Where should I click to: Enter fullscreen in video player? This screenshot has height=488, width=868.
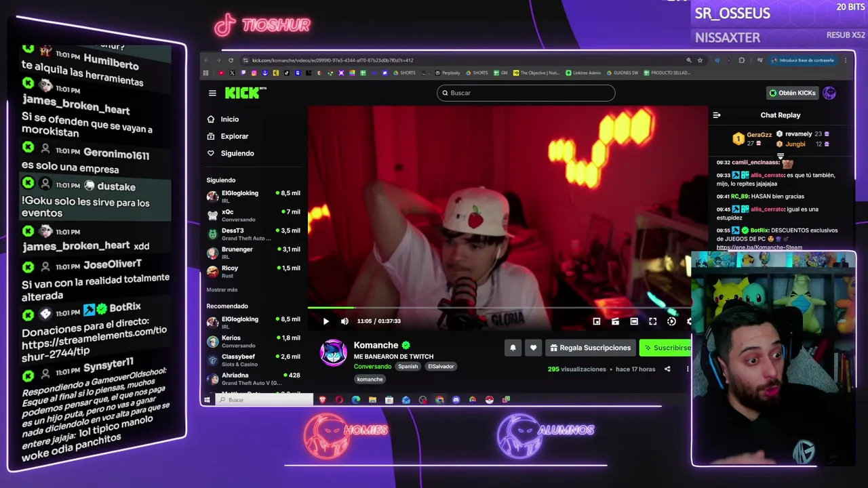pyautogui.click(x=652, y=321)
